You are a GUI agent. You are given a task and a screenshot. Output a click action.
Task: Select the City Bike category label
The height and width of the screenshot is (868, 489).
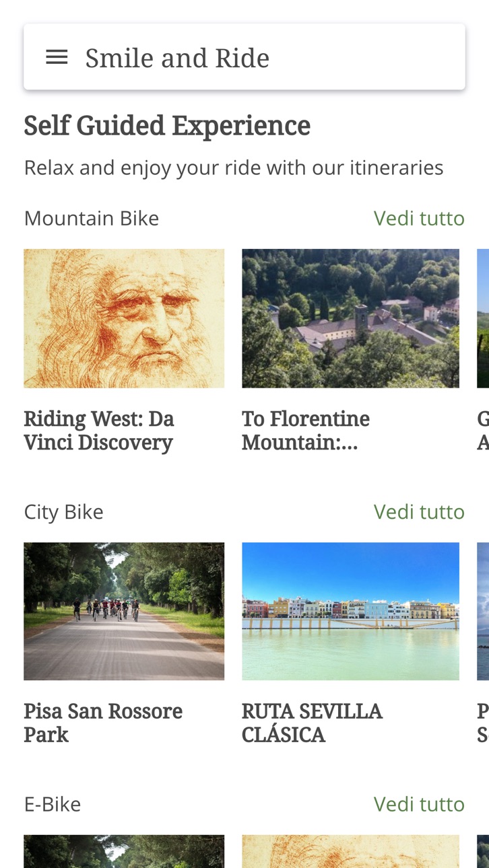coord(64,511)
